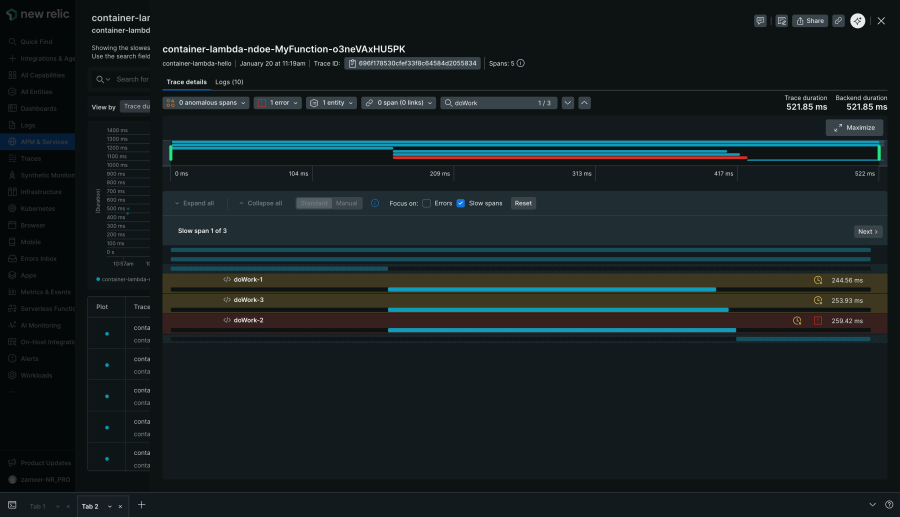Go to next search match arrow
Screen dimensions: 900x517
(568, 103)
